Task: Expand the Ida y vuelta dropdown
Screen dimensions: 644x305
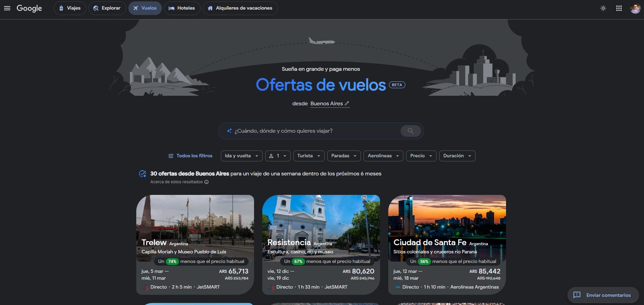Action: (241, 156)
